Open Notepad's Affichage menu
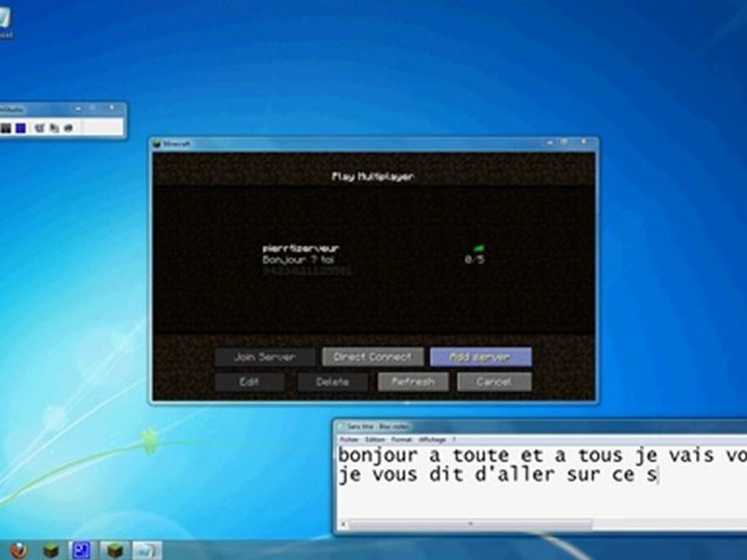 [432, 439]
